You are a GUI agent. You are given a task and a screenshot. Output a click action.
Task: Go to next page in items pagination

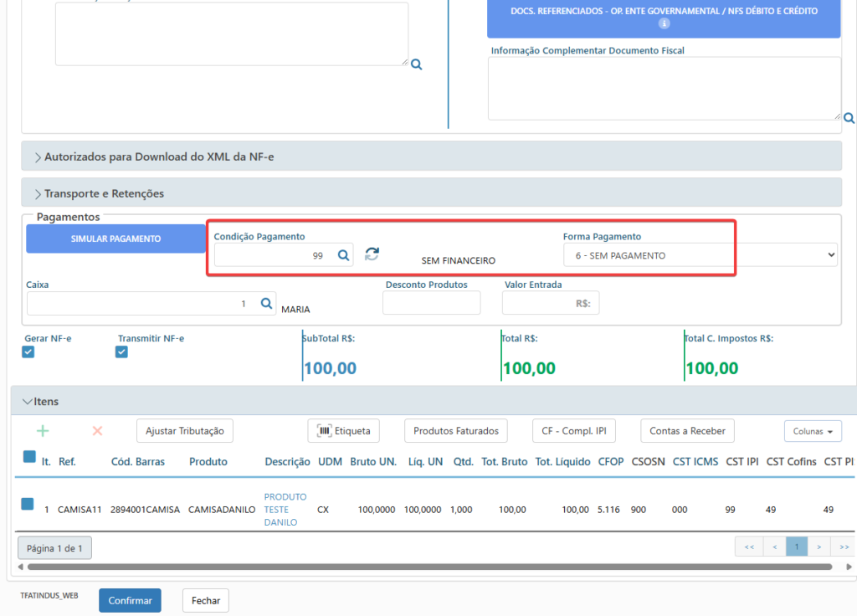click(819, 547)
